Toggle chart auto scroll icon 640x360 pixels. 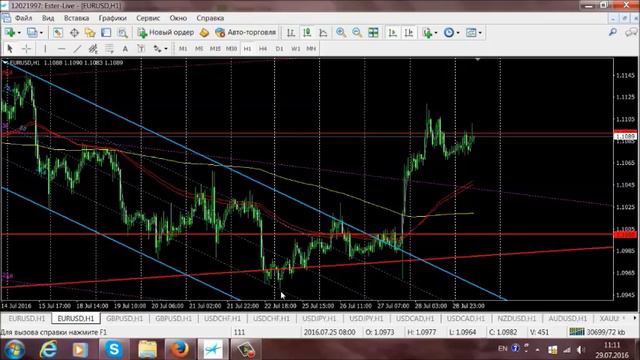point(393,33)
